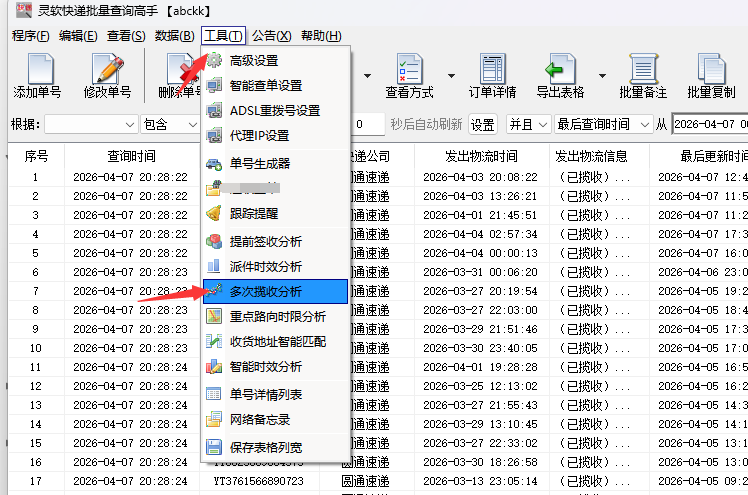
Task: Click the 修改单号 pencil icon
Action: click(107, 70)
